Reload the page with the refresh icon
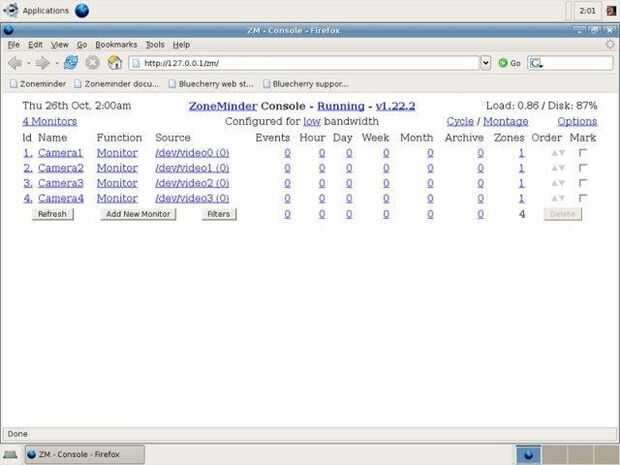 pyautogui.click(x=71, y=62)
